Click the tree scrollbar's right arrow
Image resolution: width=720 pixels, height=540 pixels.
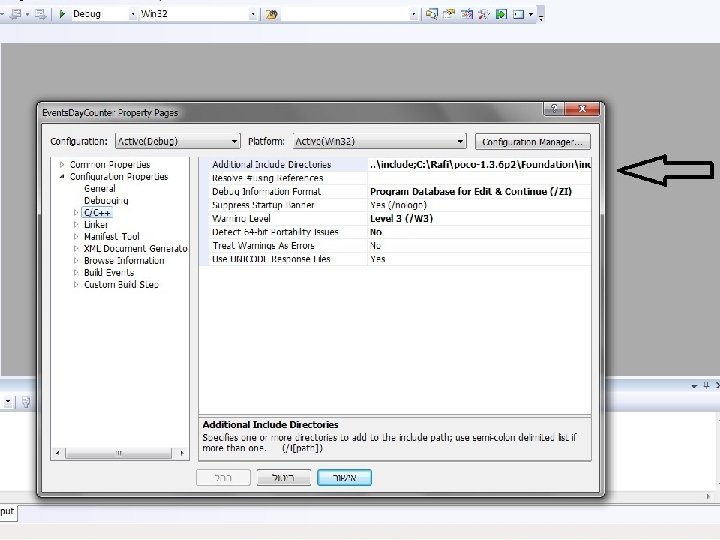pos(182,453)
